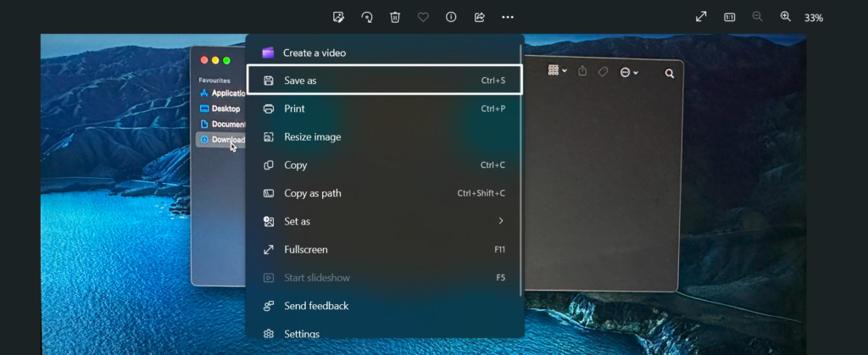
Task: Click the 1:1 actual size icon
Action: pos(729,17)
